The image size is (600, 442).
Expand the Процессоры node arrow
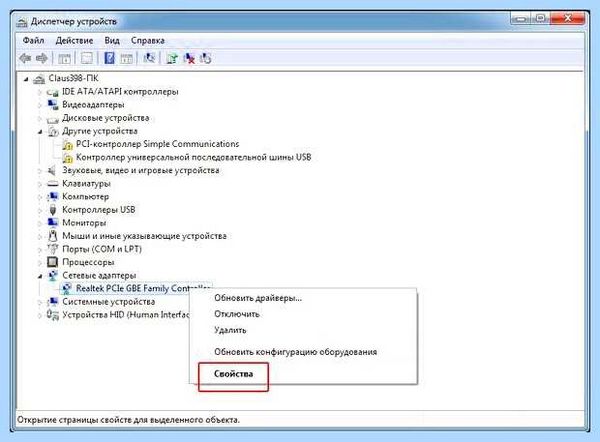40,263
